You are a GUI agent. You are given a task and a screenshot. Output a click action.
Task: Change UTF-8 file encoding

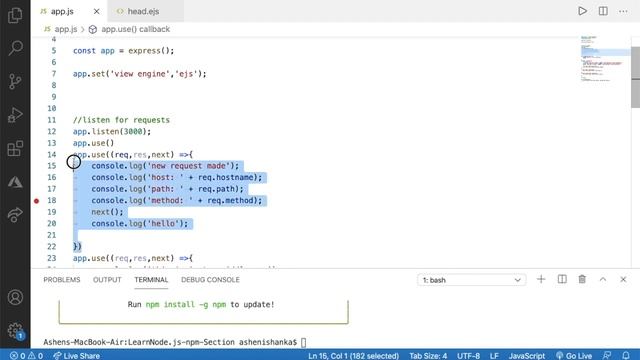tap(468, 356)
